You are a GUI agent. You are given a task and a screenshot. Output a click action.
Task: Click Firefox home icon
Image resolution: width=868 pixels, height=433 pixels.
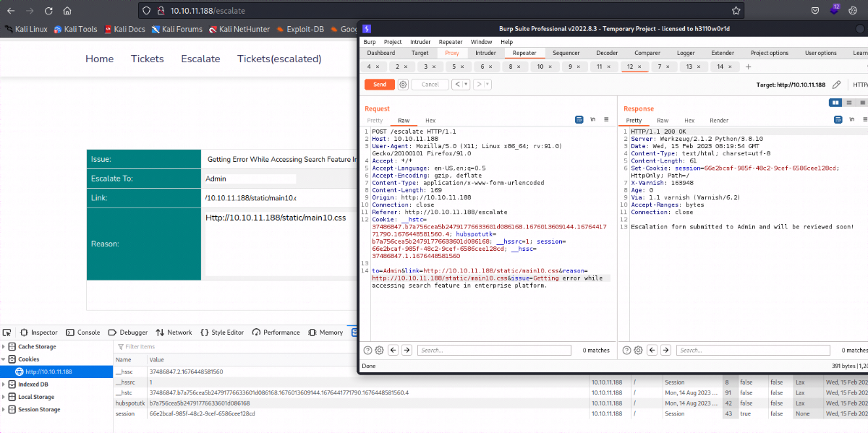coord(67,11)
